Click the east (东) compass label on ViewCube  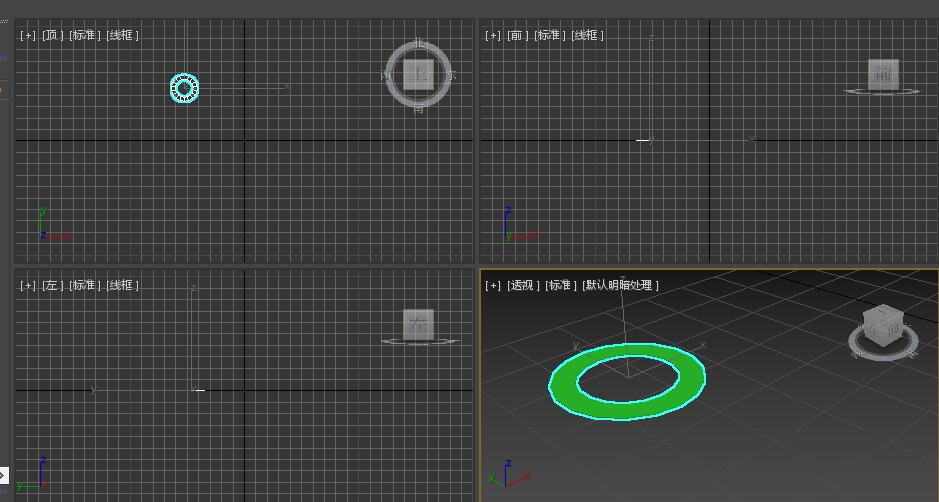coord(451,75)
